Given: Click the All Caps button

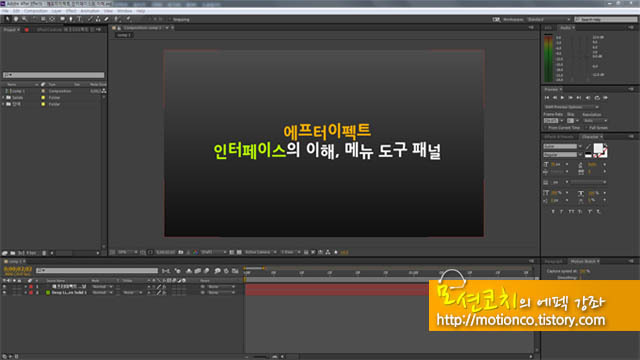Looking at the screenshot, I should (571, 211).
